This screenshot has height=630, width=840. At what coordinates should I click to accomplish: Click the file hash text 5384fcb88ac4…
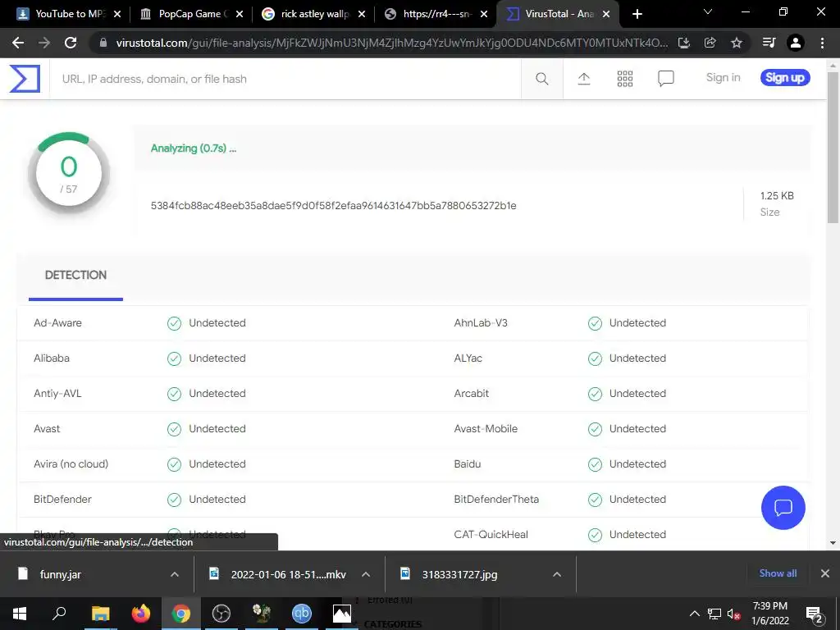coord(333,206)
